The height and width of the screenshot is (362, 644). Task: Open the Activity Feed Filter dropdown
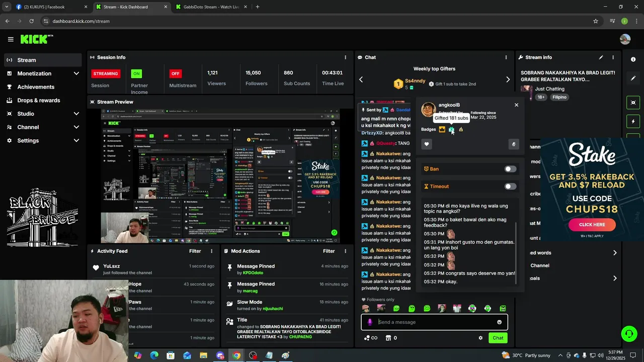point(195,251)
